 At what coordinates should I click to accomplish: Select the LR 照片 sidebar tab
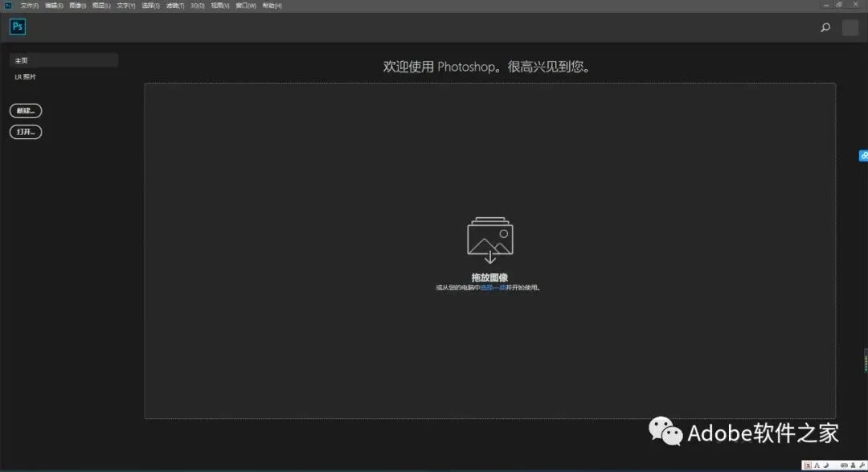click(x=26, y=77)
